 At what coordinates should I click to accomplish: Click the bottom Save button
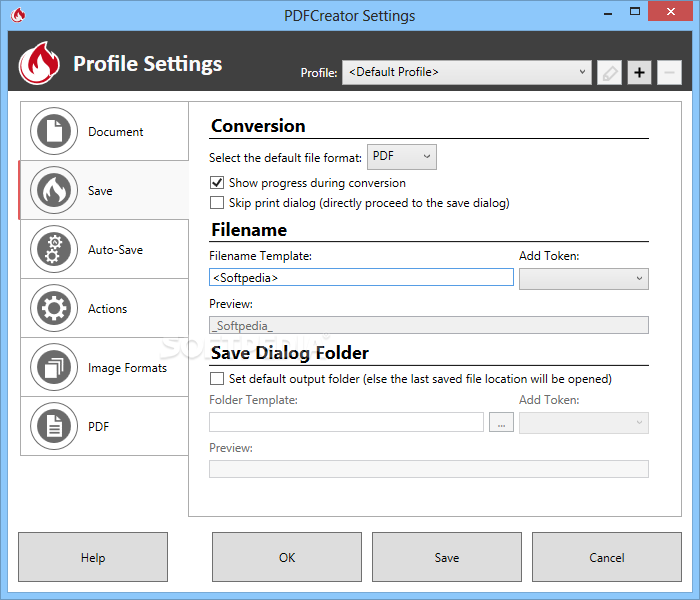click(x=446, y=557)
